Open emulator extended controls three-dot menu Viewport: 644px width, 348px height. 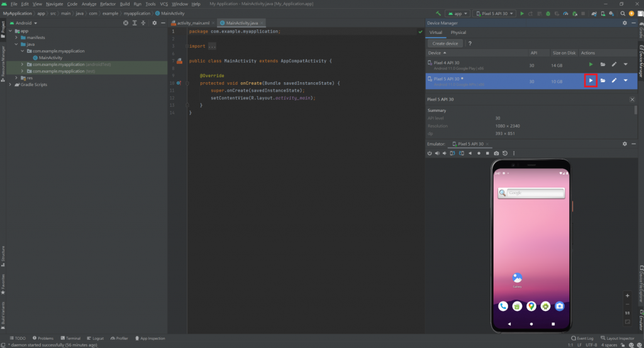point(514,153)
